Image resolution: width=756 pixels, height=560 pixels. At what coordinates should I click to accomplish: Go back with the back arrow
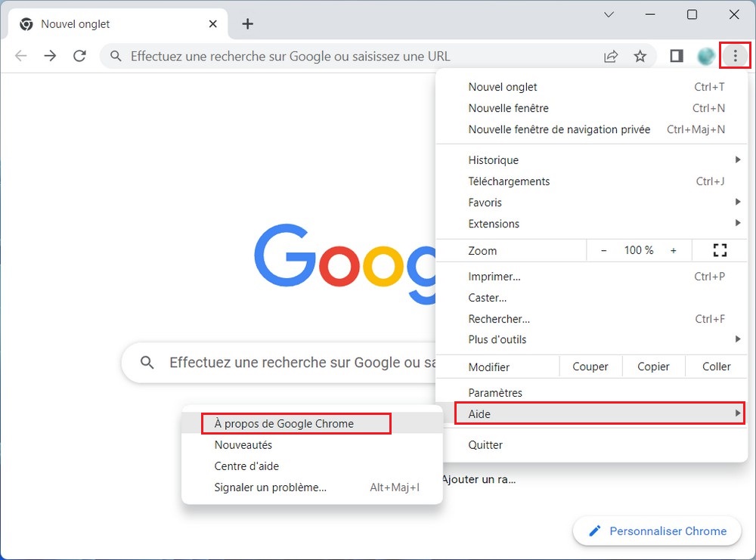coord(20,56)
